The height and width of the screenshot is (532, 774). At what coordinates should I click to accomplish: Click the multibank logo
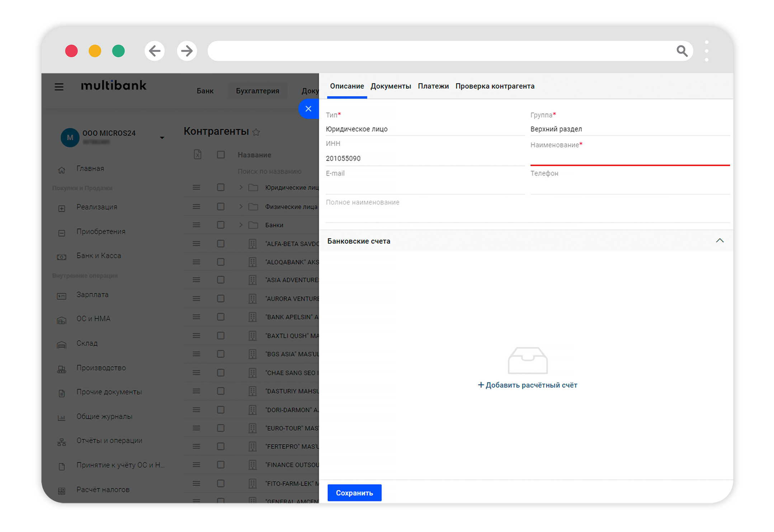114,86
